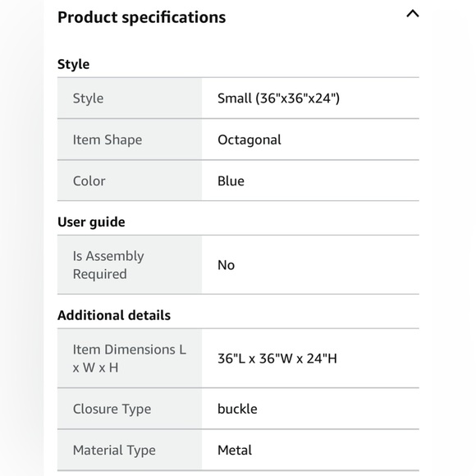476x476 pixels.
Task: Click the Product specifications heading
Action: point(141,17)
